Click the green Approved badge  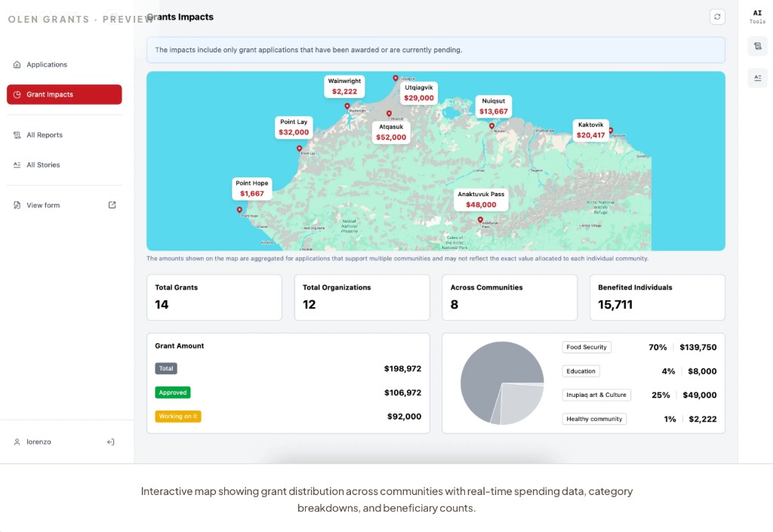[x=173, y=392]
